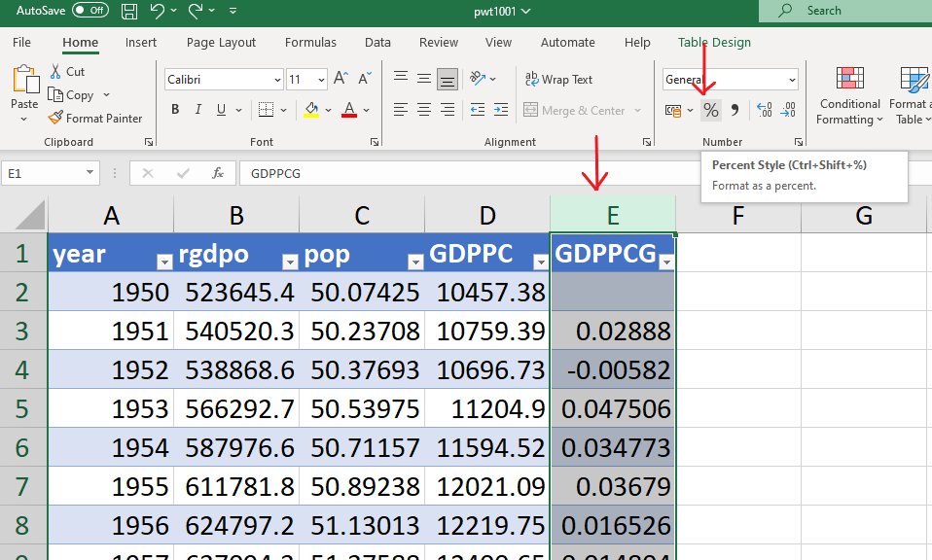
Task: Expand the Number Format dropdown
Action: pos(792,80)
